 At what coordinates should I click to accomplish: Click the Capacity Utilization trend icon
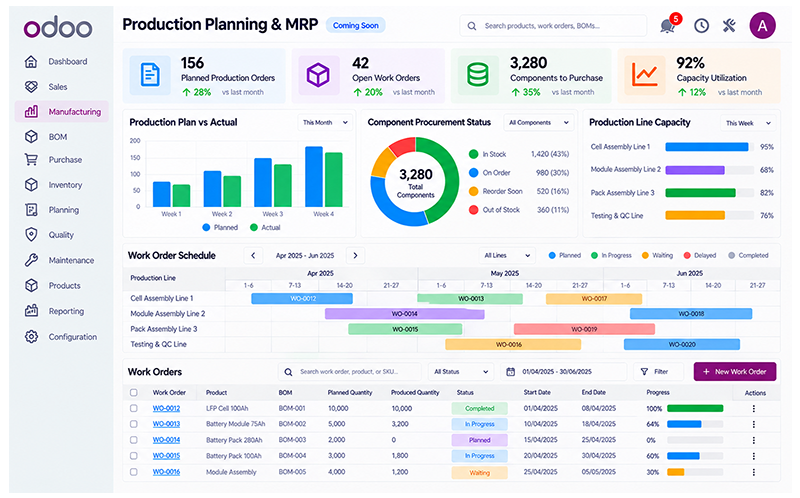pyautogui.click(x=645, y=76)
